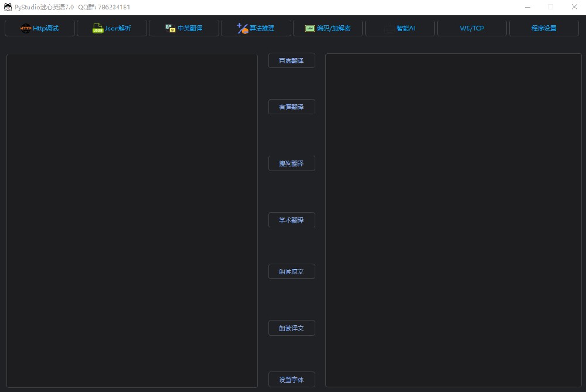
Task: Switch to the Http调试 tab
Action: pyautogui.click(x=39, y=28)
